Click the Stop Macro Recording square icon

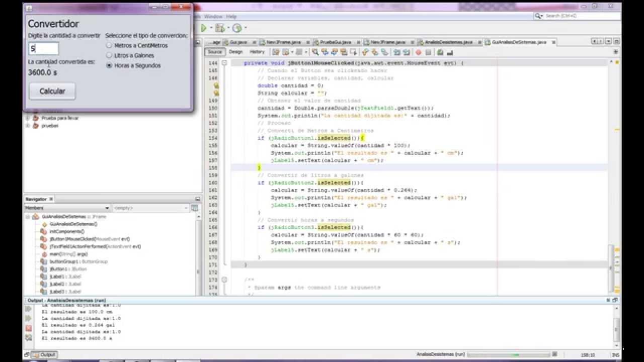click(428, 52)
